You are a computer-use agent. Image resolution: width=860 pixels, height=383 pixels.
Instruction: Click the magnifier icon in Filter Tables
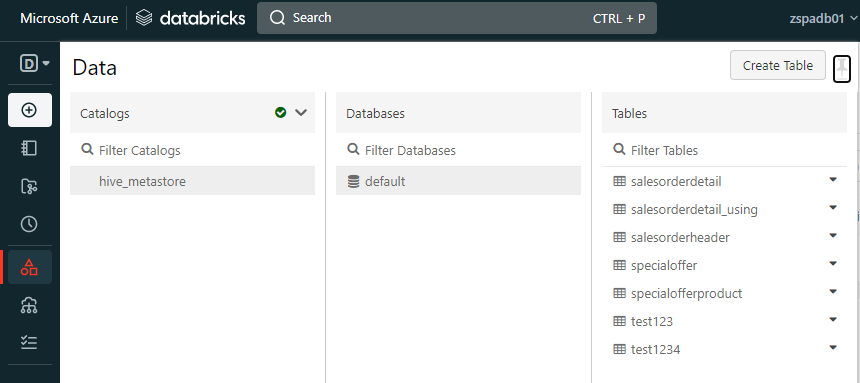[619, 149]
